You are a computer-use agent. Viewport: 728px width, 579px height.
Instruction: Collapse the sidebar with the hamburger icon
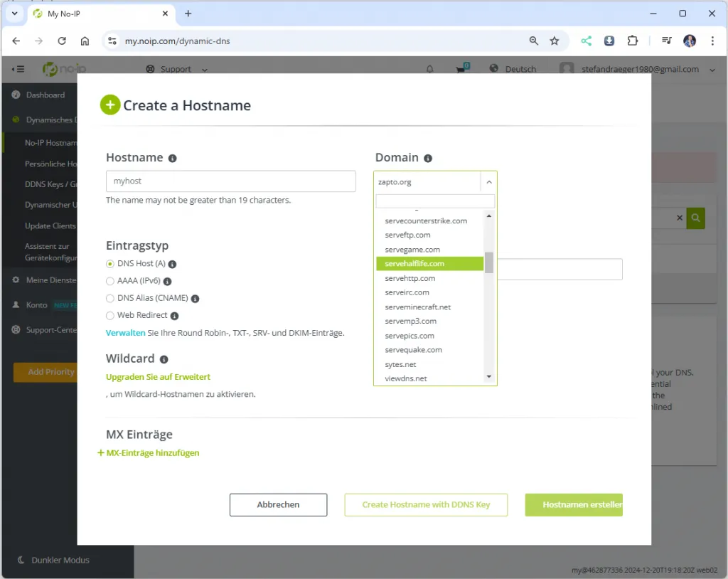point(17,69)
